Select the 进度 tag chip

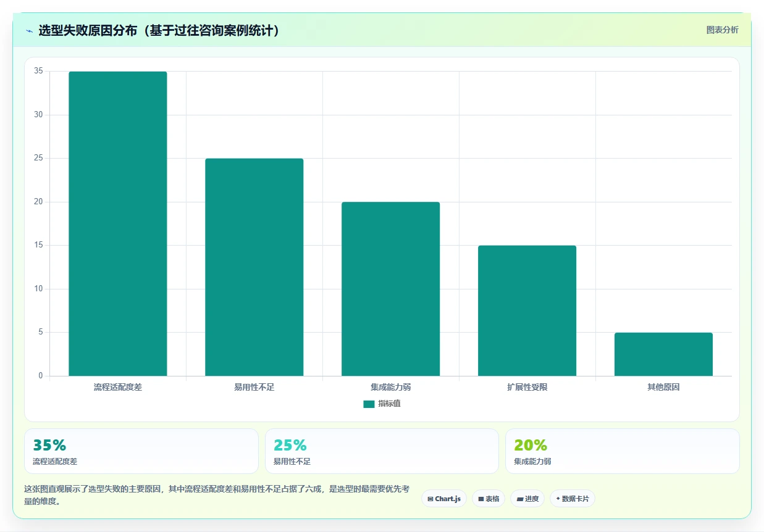(527, 499)
